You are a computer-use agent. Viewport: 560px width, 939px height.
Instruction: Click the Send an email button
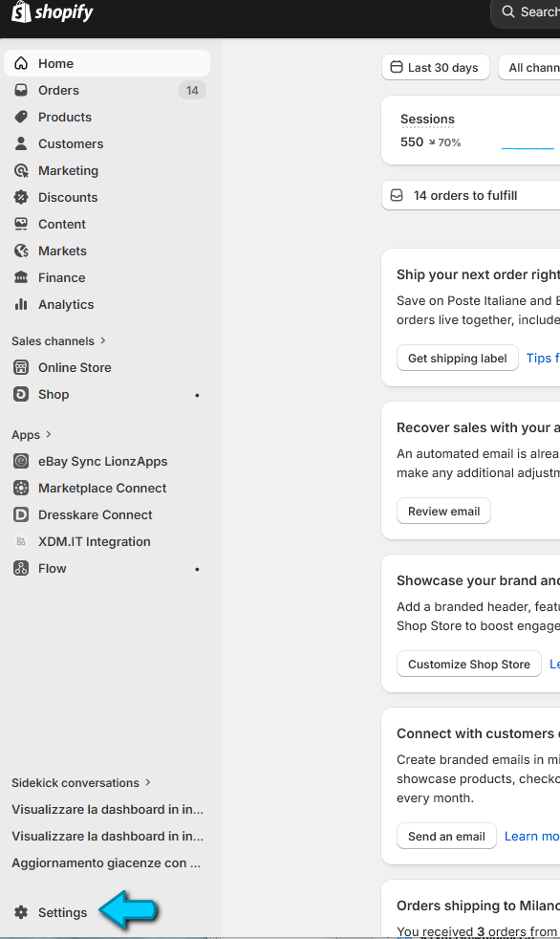tap(446, 836)
